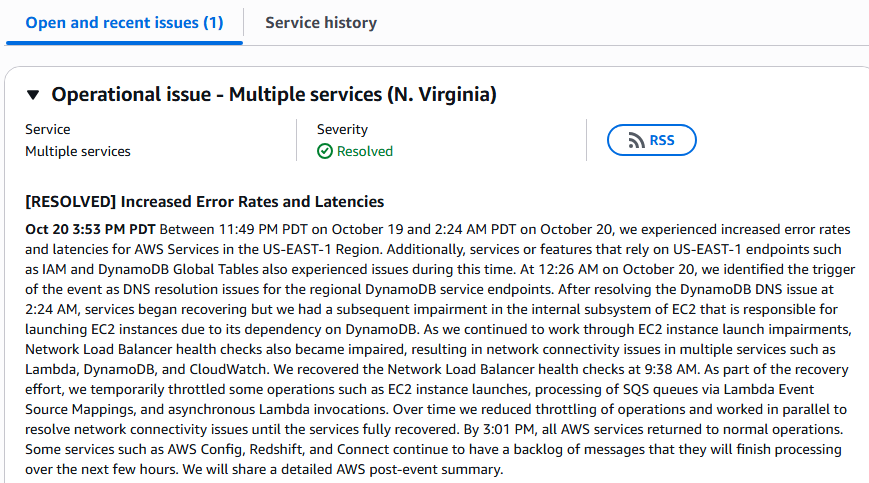
Task: Click the N. Virginia region in the heading
Action: click(442, 95)
